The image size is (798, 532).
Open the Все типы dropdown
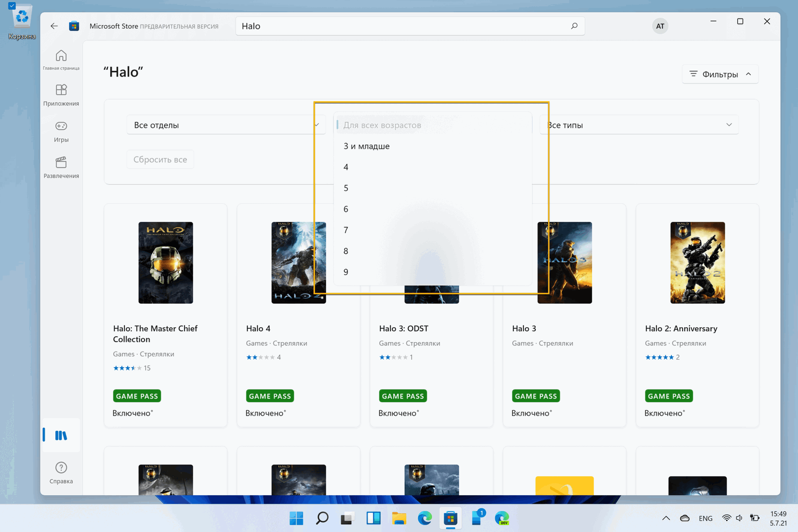tap(639, 125)
